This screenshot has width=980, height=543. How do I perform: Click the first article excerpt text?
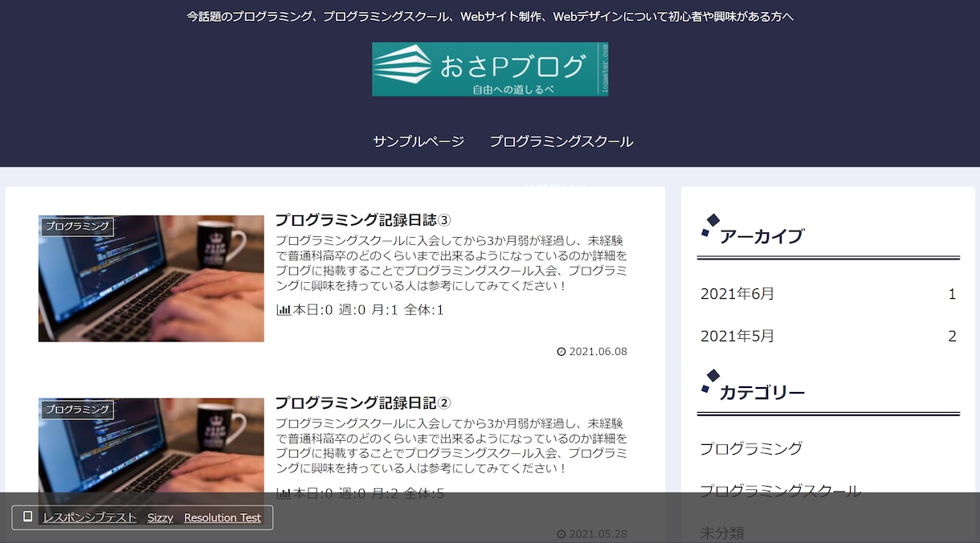click(451, 263)
